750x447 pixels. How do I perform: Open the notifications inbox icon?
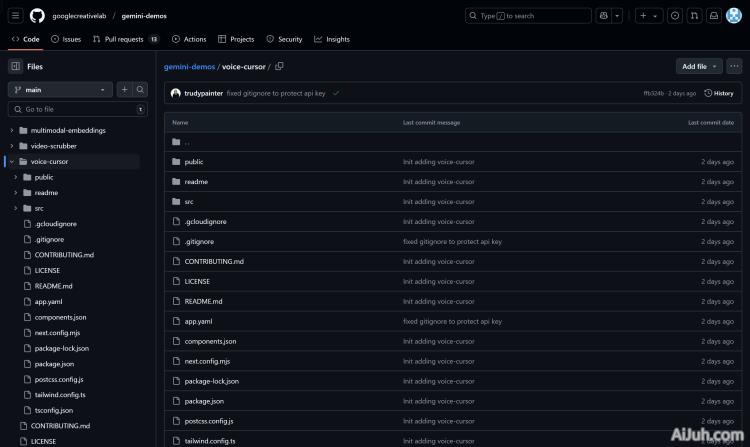714,16
